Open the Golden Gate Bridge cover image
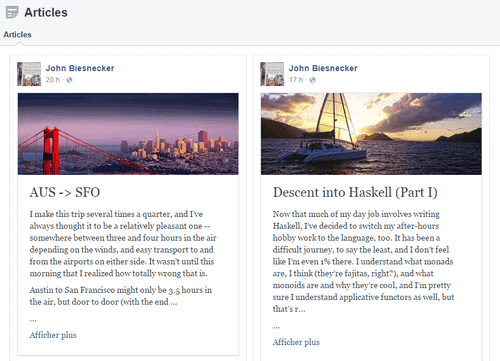The width and height of the screenshot is (500, 361). coord(128,134)
